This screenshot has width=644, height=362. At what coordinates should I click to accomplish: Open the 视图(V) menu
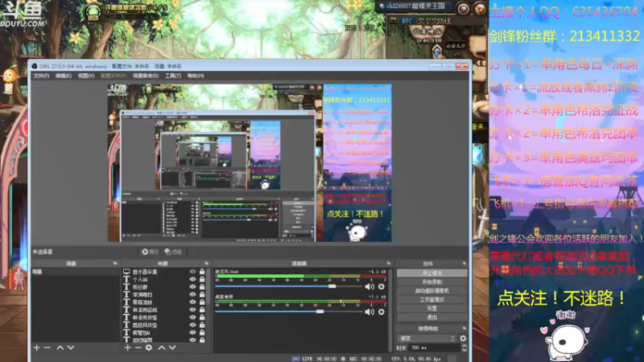(86, 76)
